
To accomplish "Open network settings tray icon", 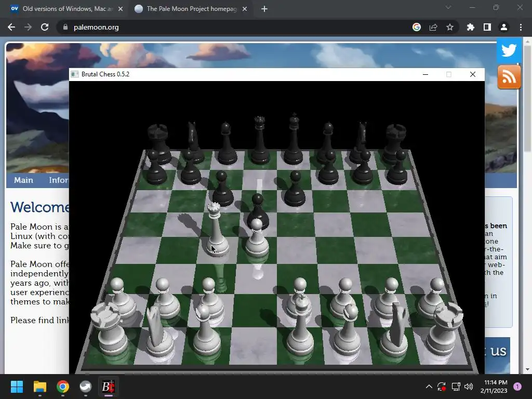I will 456,387.
